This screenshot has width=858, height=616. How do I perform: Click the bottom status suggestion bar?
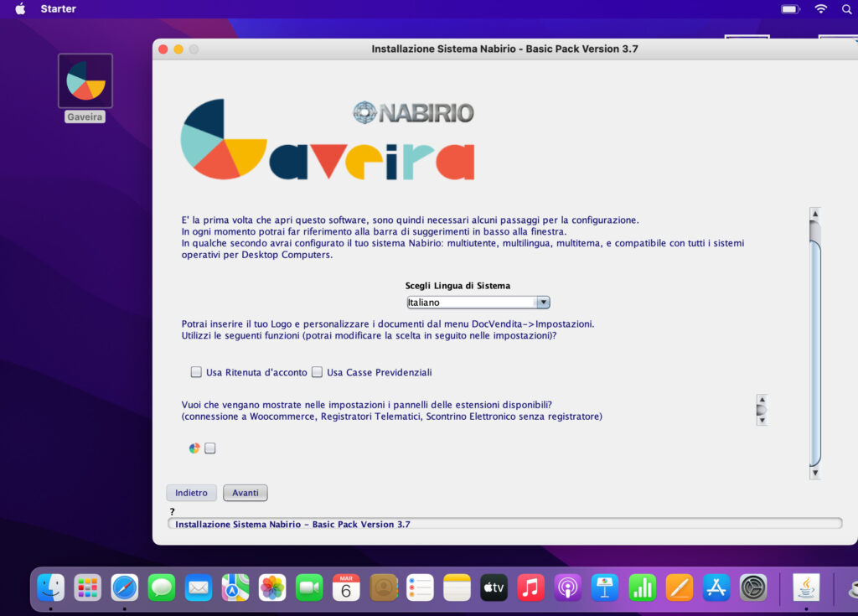point(504,524)
